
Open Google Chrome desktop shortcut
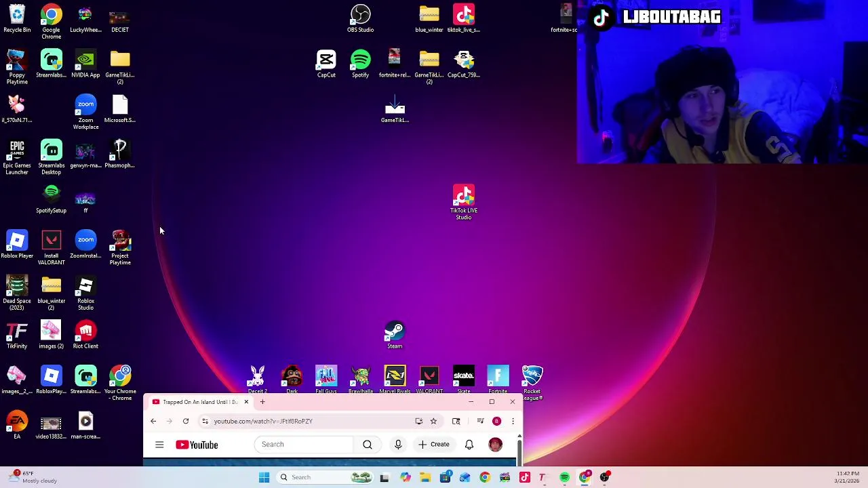tap(52, 21)
